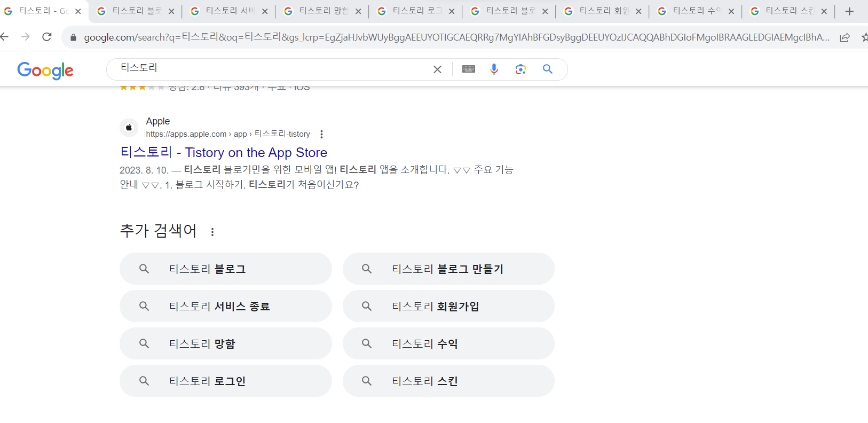The width and height of the screenshot is (868, 423).
Task: Open search by image with the Lens icon
Action: pos(520,69)
